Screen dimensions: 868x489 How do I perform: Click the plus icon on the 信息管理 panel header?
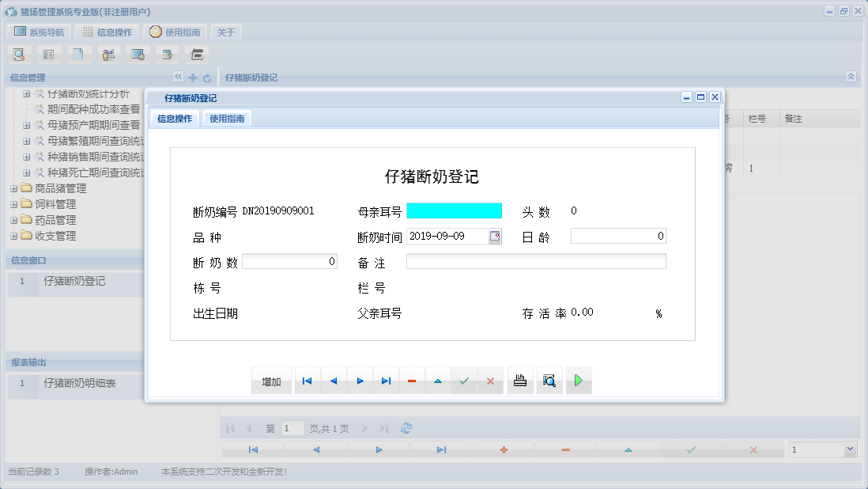point(193,77)
